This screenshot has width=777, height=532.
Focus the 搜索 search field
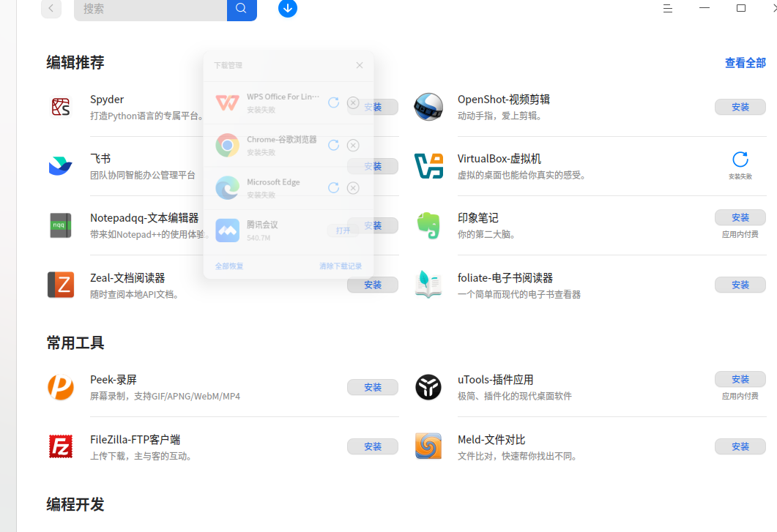coord(151,9)
